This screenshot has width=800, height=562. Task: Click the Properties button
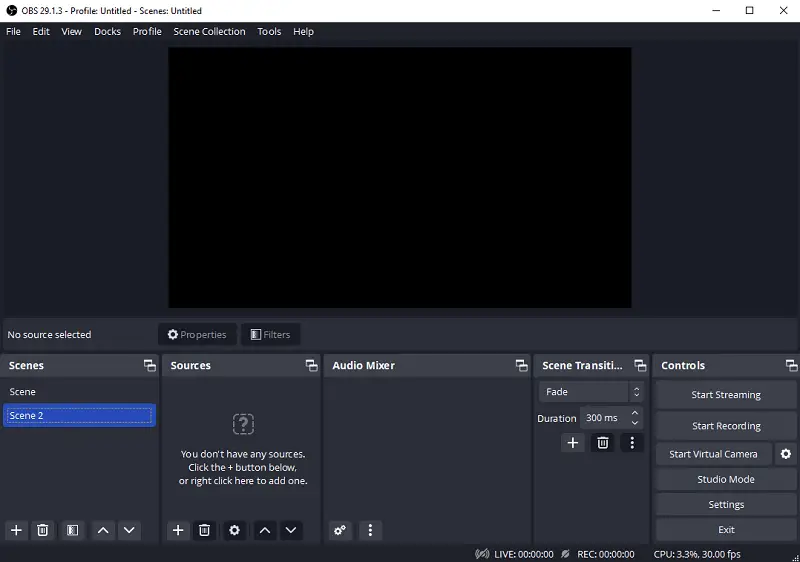[x=197, y=335]
